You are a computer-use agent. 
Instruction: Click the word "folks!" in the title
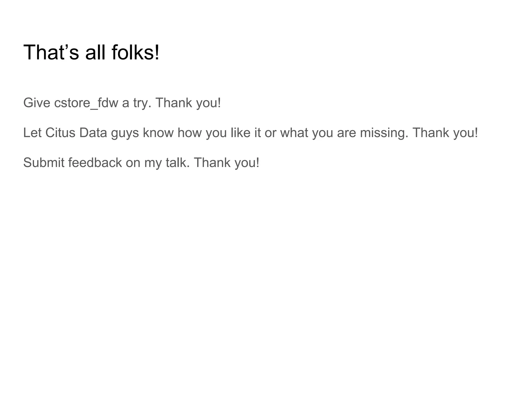coord(136,53)
